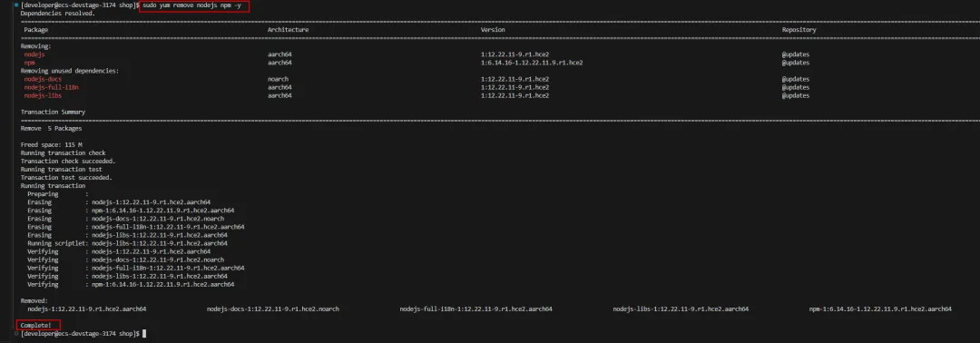Click the Erasing nodejs-full-i18n line
980x343 pixels.
pyautogui.click(x=135, y=227)
